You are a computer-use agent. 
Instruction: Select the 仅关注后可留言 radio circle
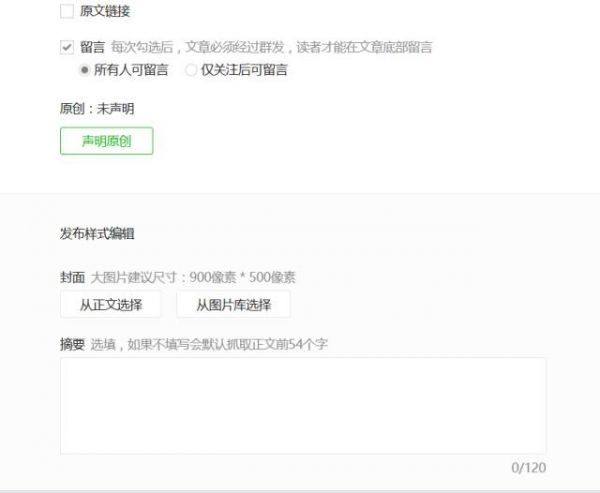(x=191, y=70)
